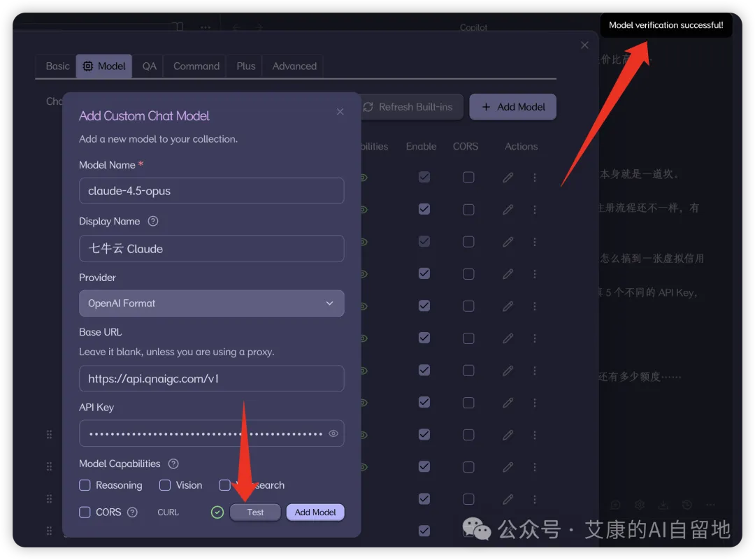755x560 pixels.
Task: Switch to the Command tab
Action: coord(196,66)
